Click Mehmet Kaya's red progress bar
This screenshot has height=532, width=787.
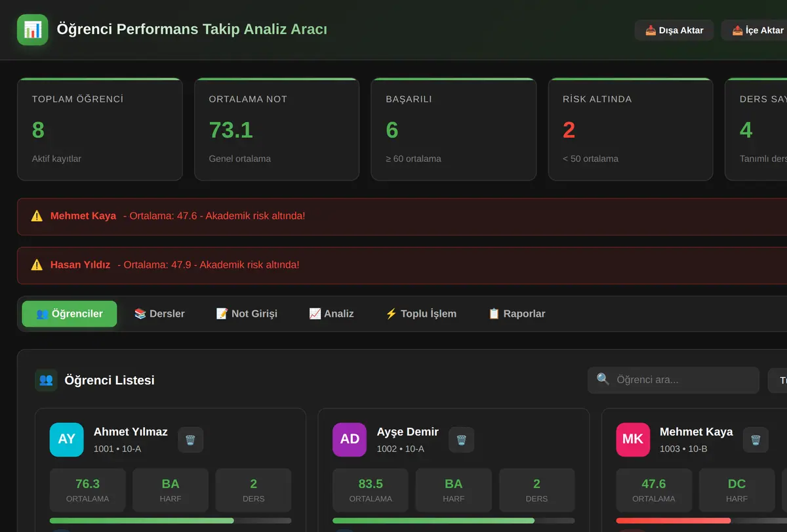(701, 521)
